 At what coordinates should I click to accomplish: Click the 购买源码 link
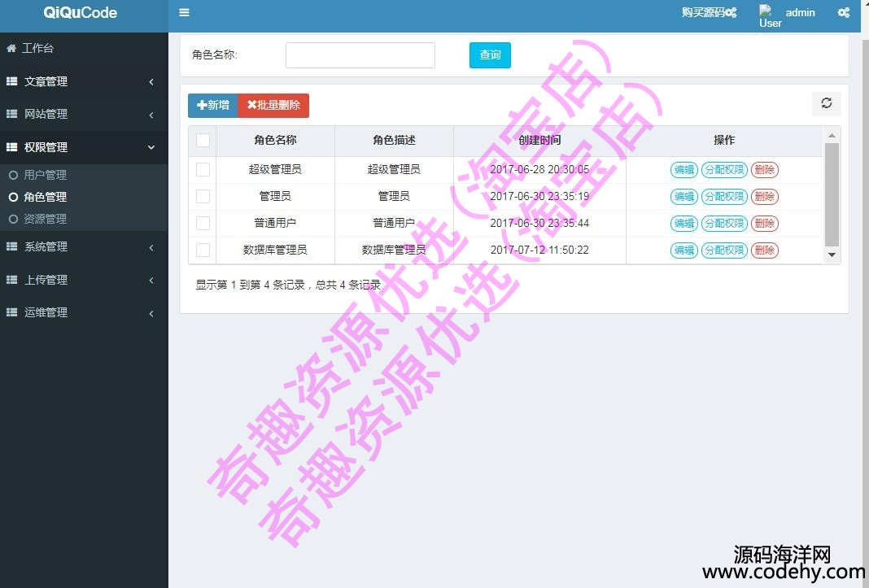tap(709, 12)
